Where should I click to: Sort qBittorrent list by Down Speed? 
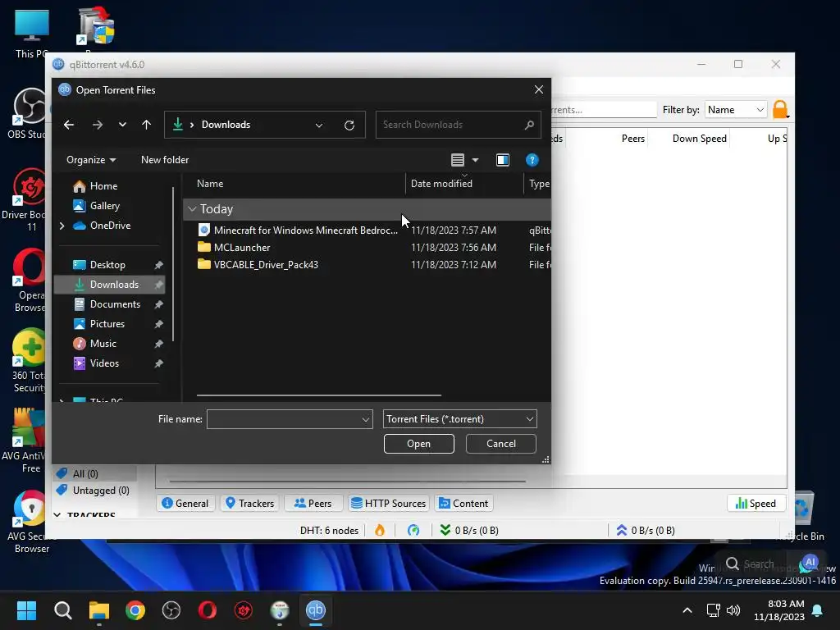coord(699,138)
